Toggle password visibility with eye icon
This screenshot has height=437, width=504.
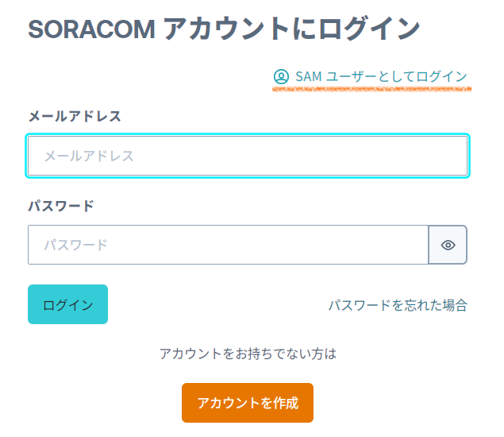tap(448, 245)
